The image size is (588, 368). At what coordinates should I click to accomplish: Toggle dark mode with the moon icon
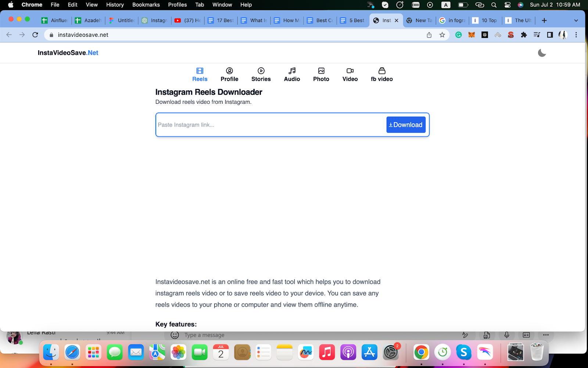pyautogui.click(x=542, y=53)
